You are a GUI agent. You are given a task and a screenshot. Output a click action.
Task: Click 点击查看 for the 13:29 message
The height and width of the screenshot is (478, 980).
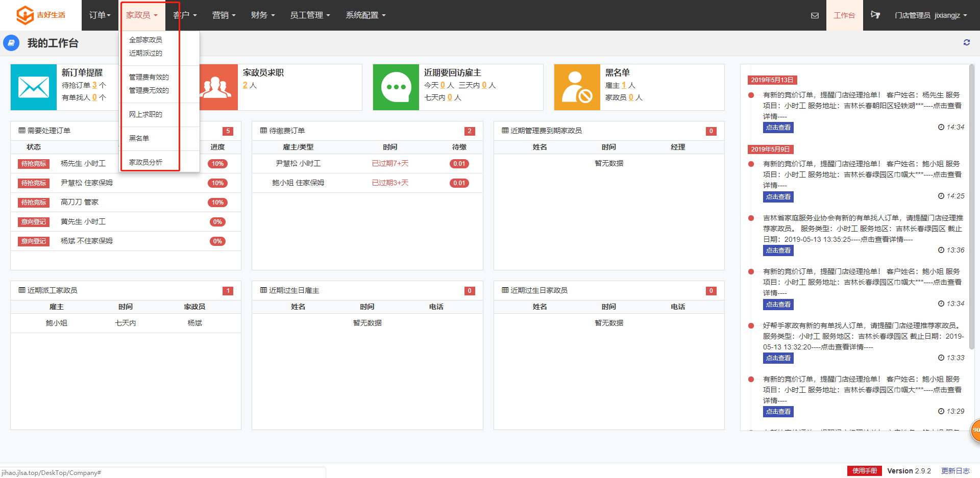pyautogui.click(x=778, y=412)
